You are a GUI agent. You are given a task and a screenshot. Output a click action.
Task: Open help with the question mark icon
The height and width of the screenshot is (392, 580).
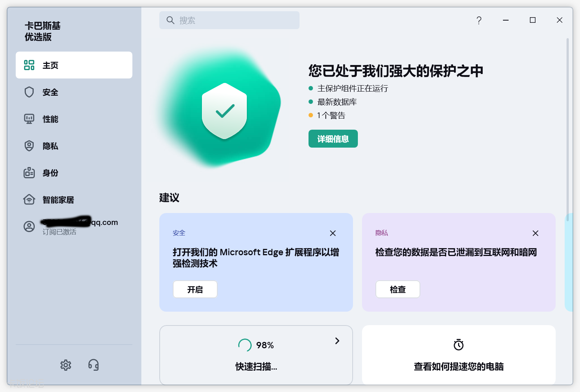[479, 20]
